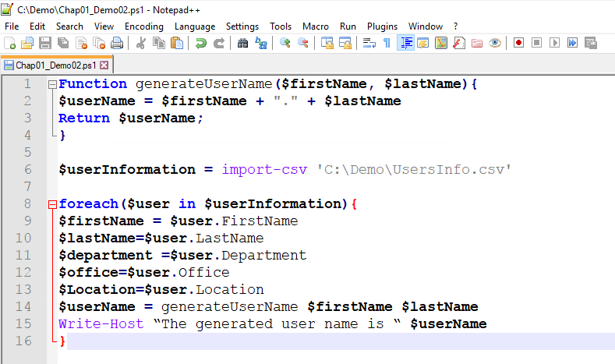Click line number 6 in margin
This screenshot has width=615, height=364.
pos(27,169)
